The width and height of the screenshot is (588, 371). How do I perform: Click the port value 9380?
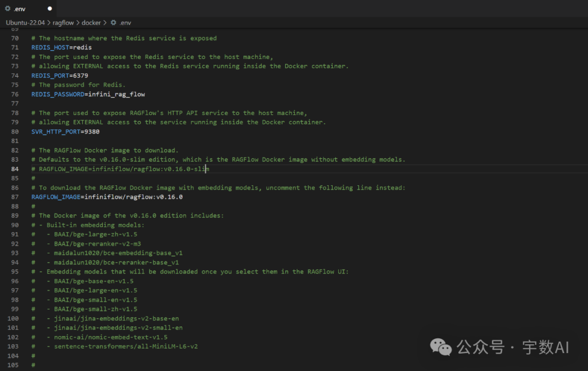click(92, 132)
